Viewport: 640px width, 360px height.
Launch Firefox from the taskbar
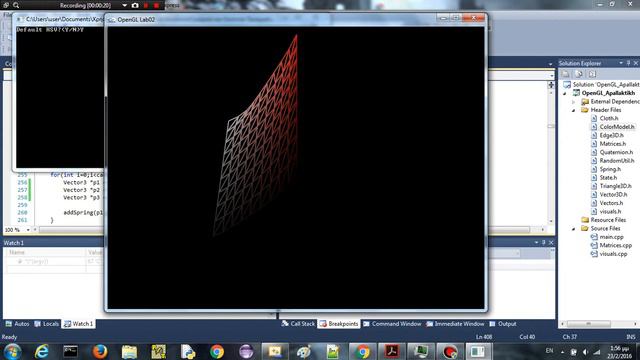(100, 351)
